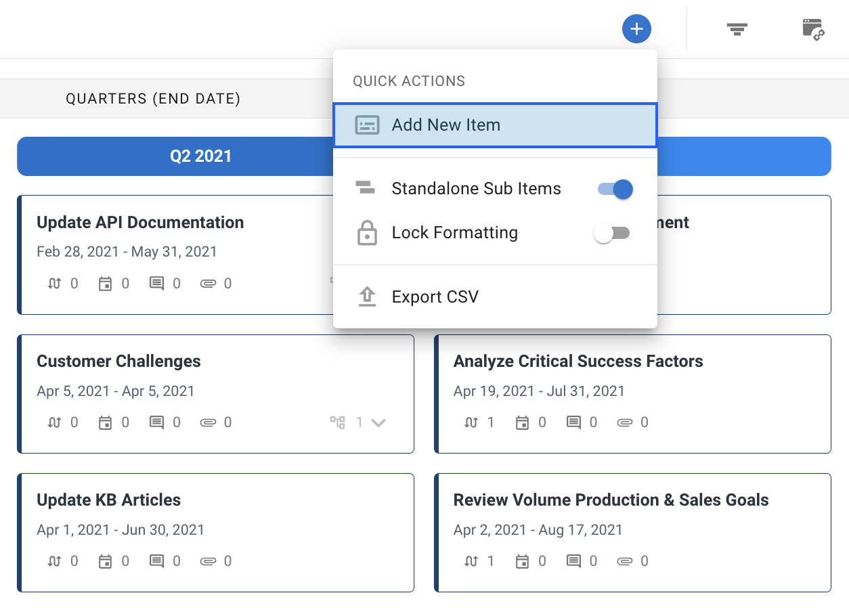
Task: Choose Export CSV from the menu
Action: pyautogui.click(x=435, y=296)
